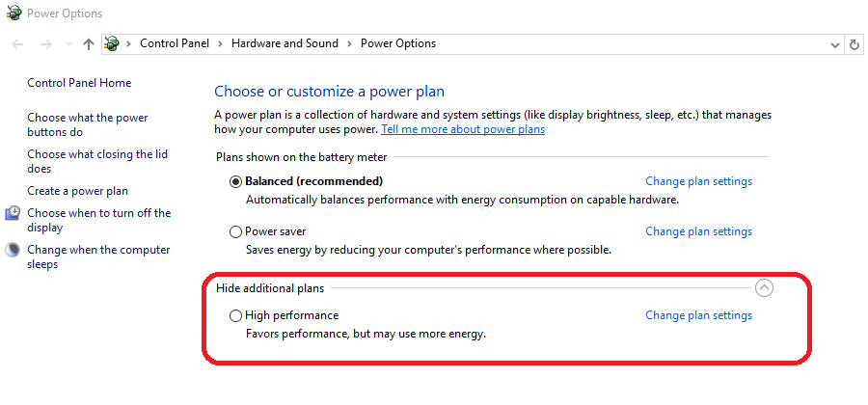The image size is (868, 405).
Task: Go up one level with up arrow
Action: tap(88, 44)
